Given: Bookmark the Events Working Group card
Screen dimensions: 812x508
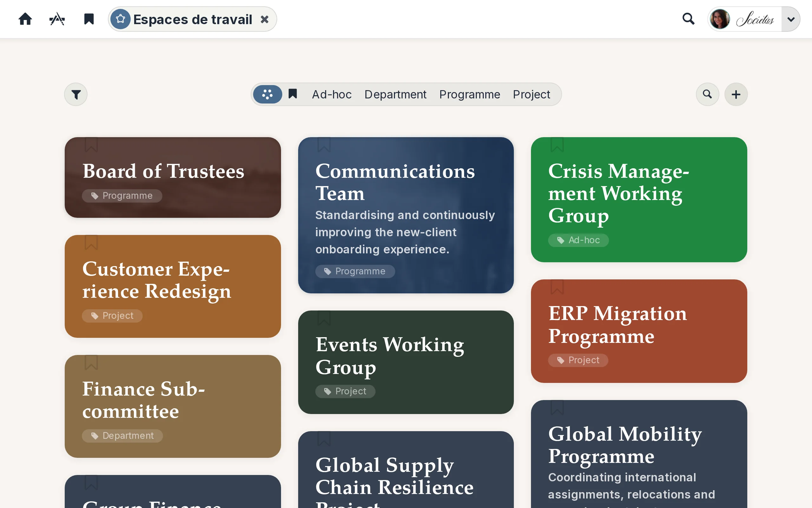Looking at the screenshot, I should pos(324,318).
